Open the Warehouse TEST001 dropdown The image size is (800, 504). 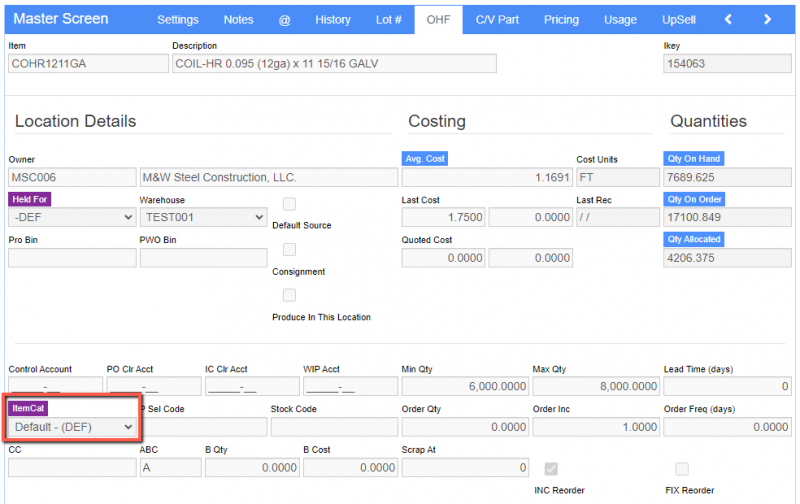pos(203,217)
